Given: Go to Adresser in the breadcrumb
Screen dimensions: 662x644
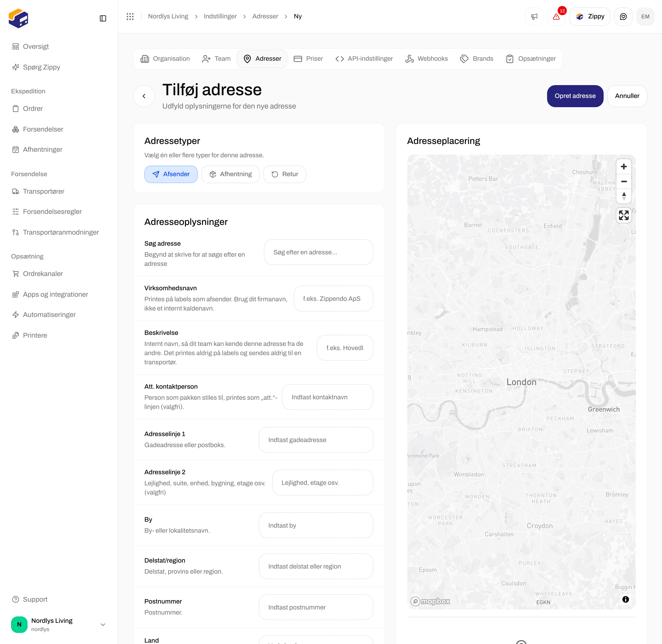Looking at the screenshot, I should tap(265, 16).
